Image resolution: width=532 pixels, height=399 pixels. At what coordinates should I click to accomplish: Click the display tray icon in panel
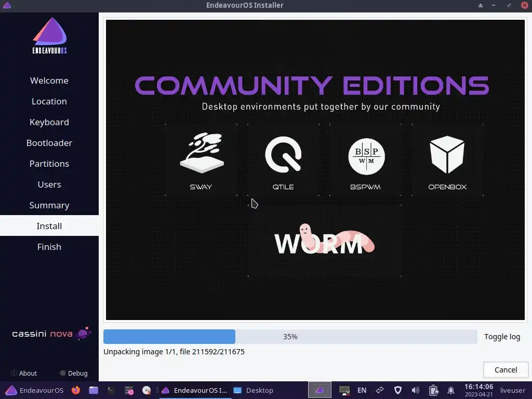tap(344, 390)
